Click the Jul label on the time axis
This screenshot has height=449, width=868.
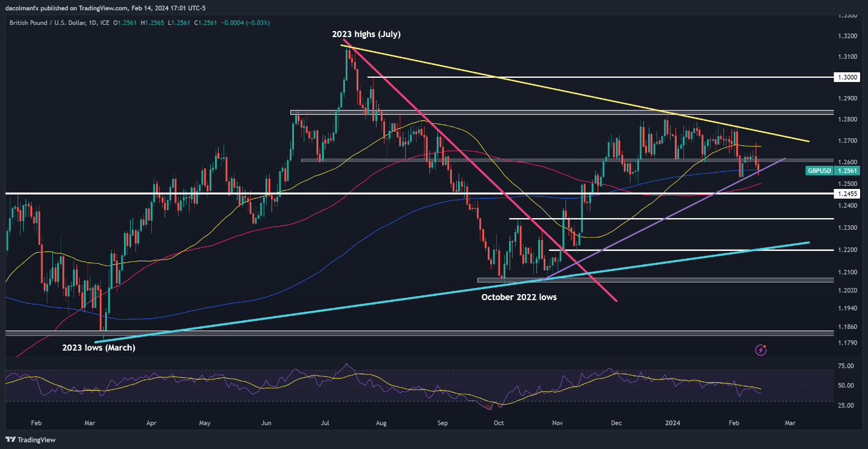(326, 422)
